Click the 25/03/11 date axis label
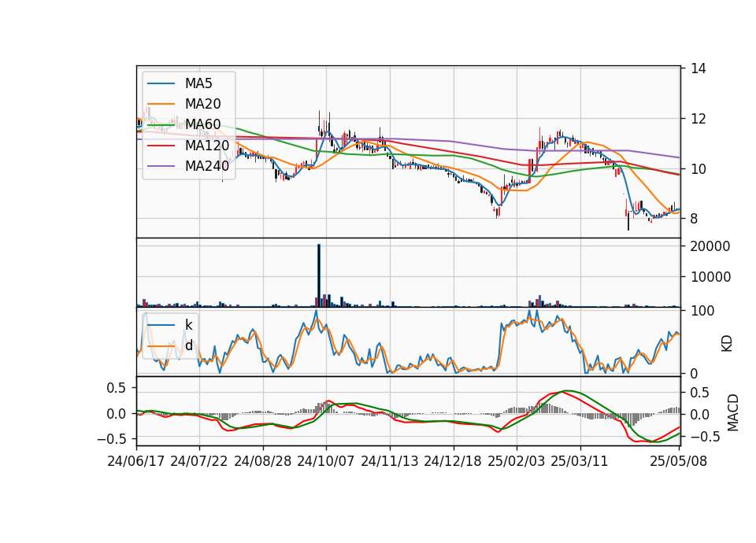 pos(580,461)
